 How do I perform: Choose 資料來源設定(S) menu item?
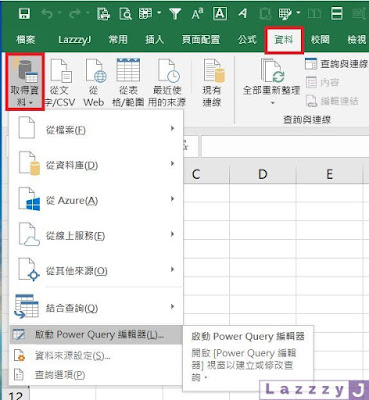tap(96, 356)
